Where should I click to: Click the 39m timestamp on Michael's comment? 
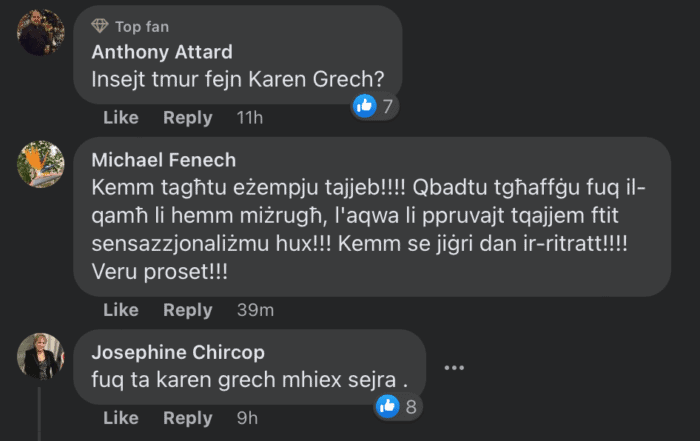(255, 310)
